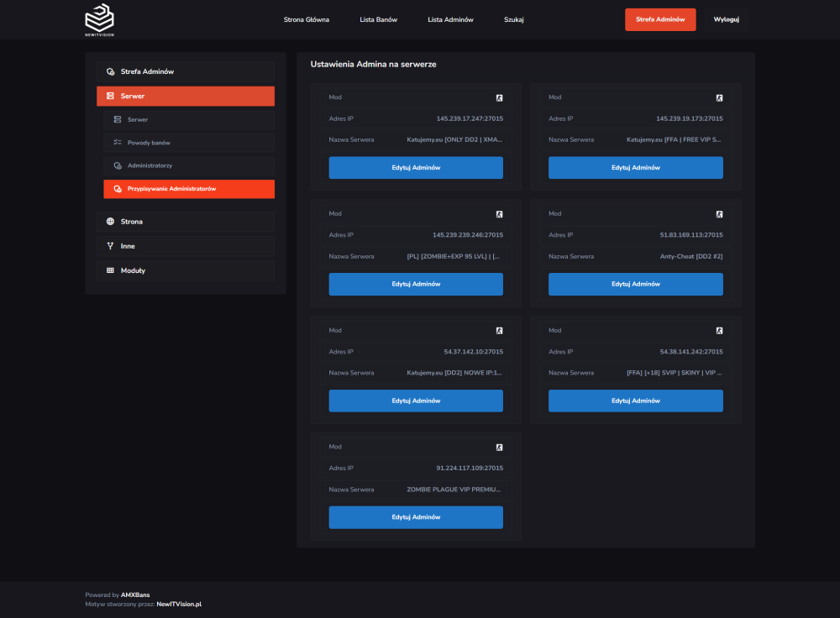Click the Administratorzy submenu icon

118,166
